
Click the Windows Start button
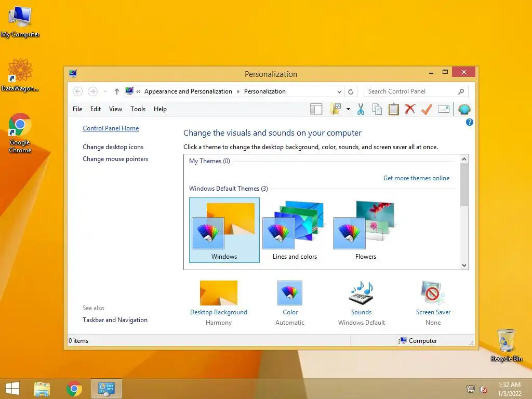pos(12,389)
